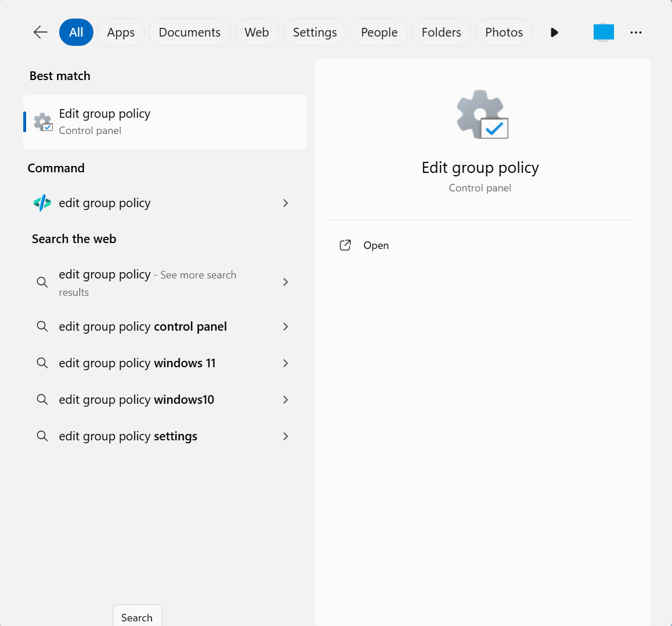Image resolution: width=672 pixels, height=626 pixels.
Task: Select 'edit group policy windows10' suggestion
Action: (165, 399)
